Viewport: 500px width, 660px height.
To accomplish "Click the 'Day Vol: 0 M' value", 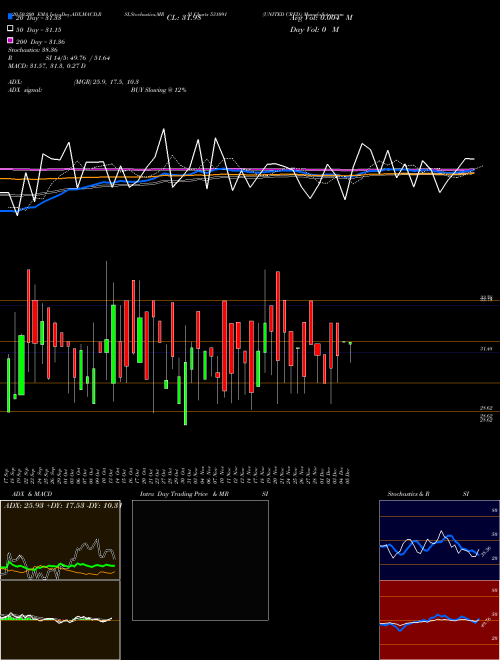I will coord(314,30).
